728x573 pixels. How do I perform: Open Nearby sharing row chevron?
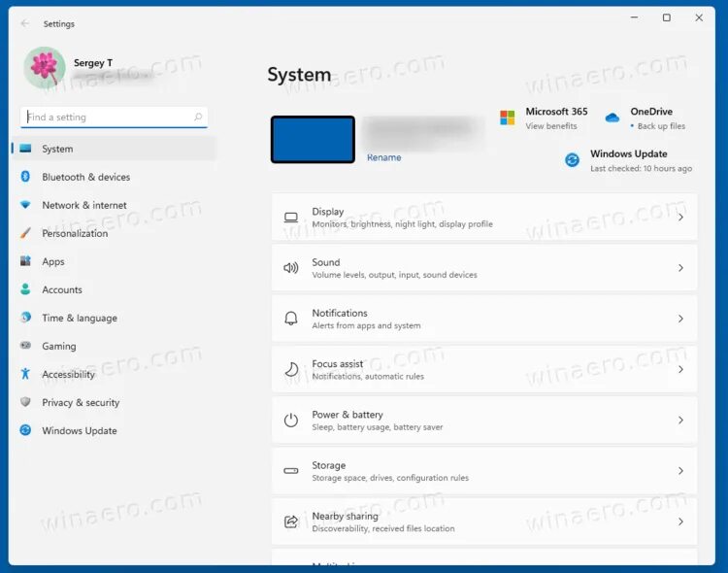coord(680,522)
